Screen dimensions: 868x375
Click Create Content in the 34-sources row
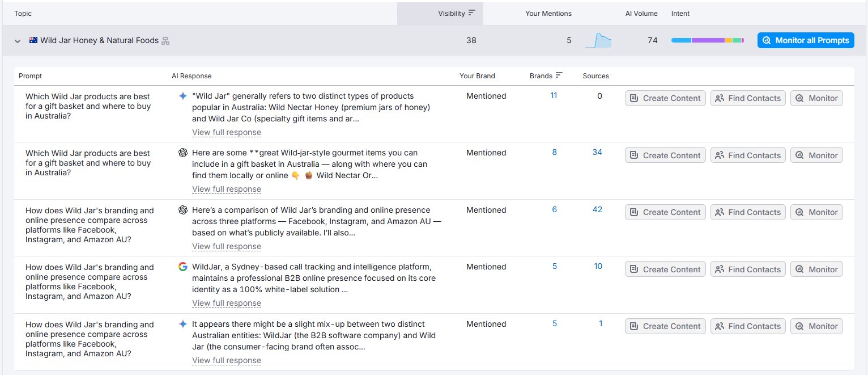point(666,155)
